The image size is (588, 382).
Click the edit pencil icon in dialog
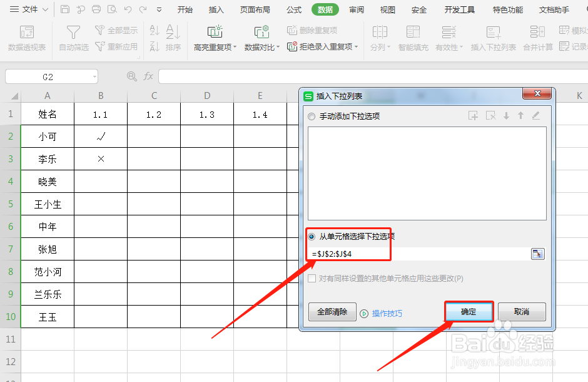pyautogui.click(x=536, y=116)
